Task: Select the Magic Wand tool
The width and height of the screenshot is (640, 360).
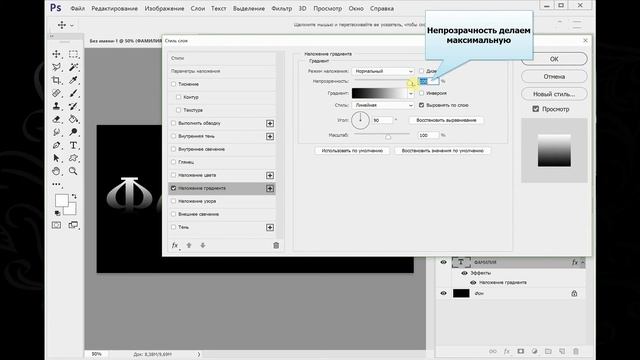Action: [x=73, y=67]
